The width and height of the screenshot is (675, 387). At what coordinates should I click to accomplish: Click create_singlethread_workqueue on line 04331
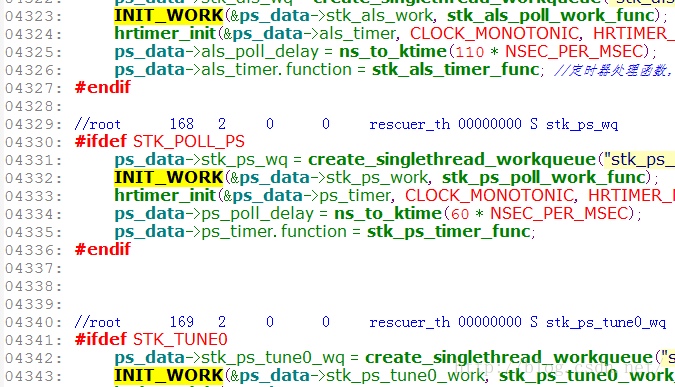(x=452, y=160)
